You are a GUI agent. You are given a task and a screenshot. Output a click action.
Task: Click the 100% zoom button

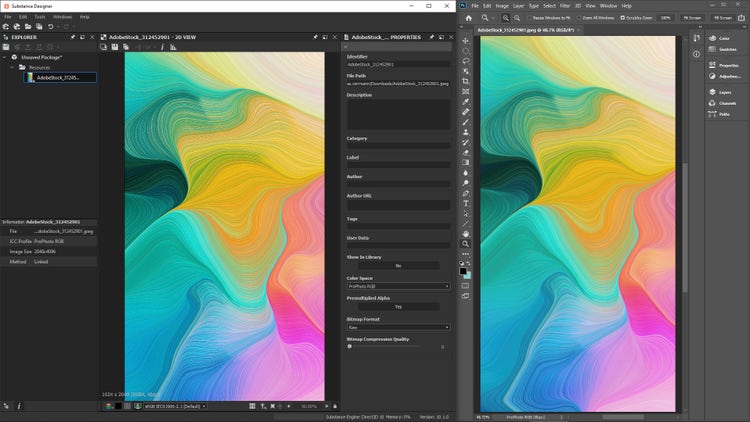(665, 18)
